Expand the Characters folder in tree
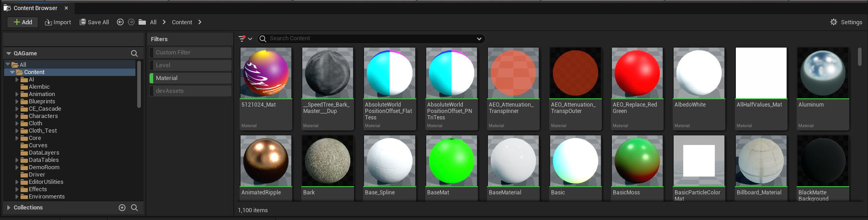868x220 pixels. pyautogui.click(x=17, y=116)
